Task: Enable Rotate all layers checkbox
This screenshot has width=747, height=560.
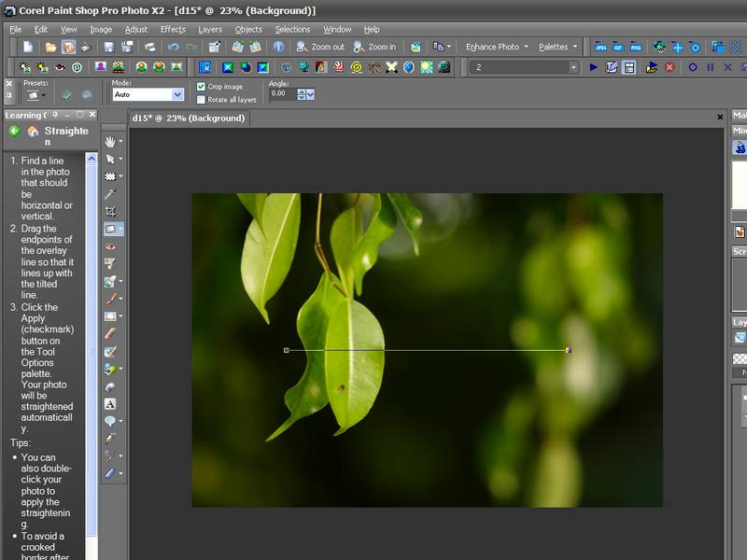Action: coord(201,99)
